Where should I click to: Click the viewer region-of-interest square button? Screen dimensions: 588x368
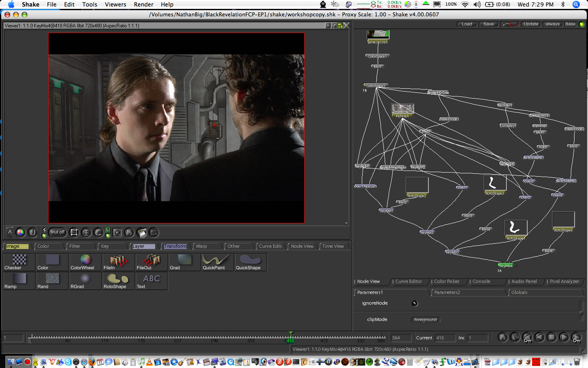74,232
